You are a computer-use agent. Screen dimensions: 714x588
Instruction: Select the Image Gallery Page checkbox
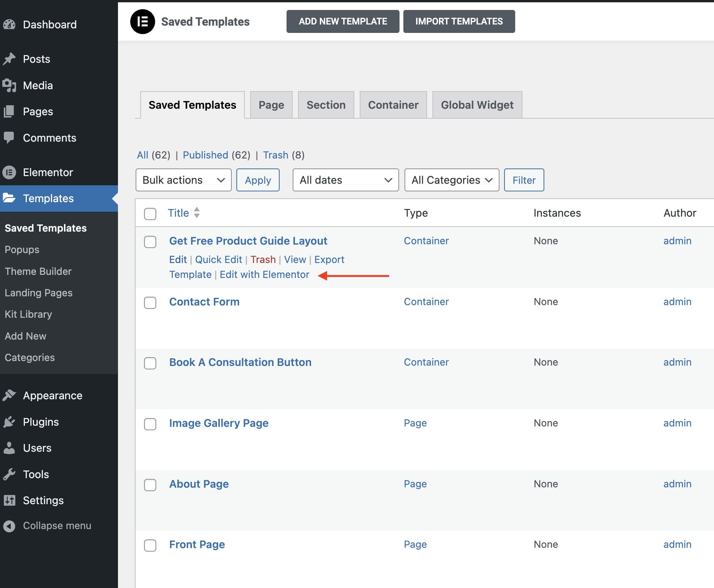pyautogui.click(x=150, y=424)
